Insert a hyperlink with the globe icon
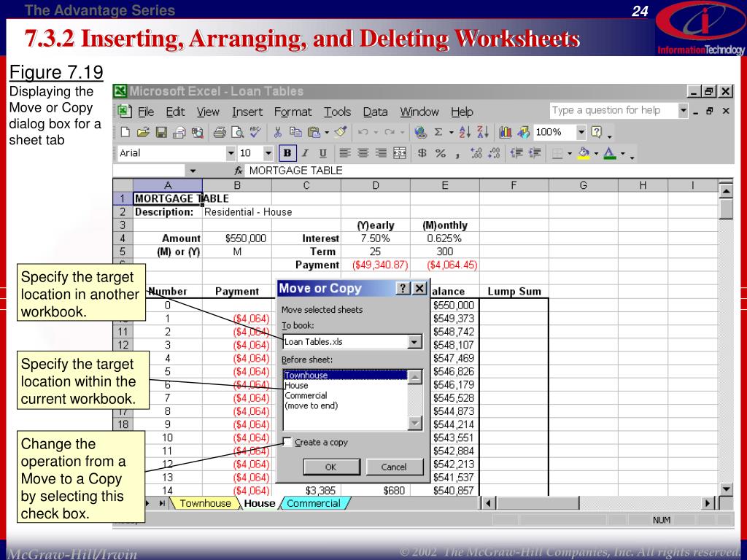This screenshot has width=747, height=560. tap(420, 133)
